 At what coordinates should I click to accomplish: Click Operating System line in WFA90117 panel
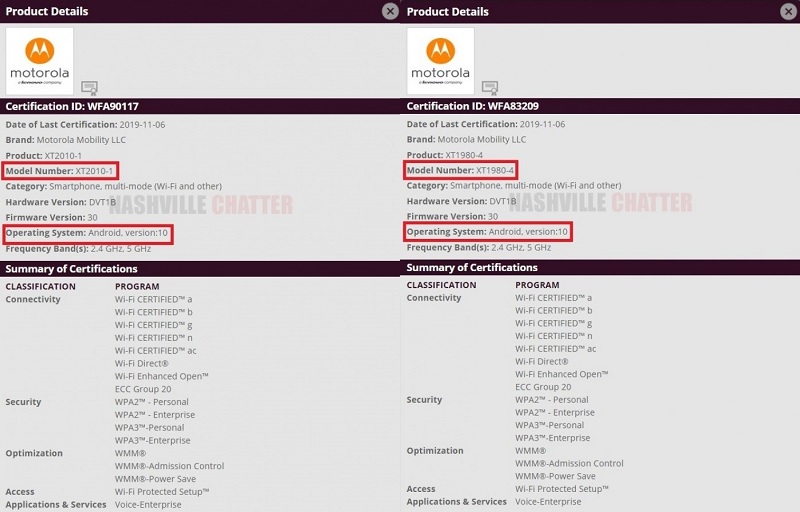[x=87, y=233]
